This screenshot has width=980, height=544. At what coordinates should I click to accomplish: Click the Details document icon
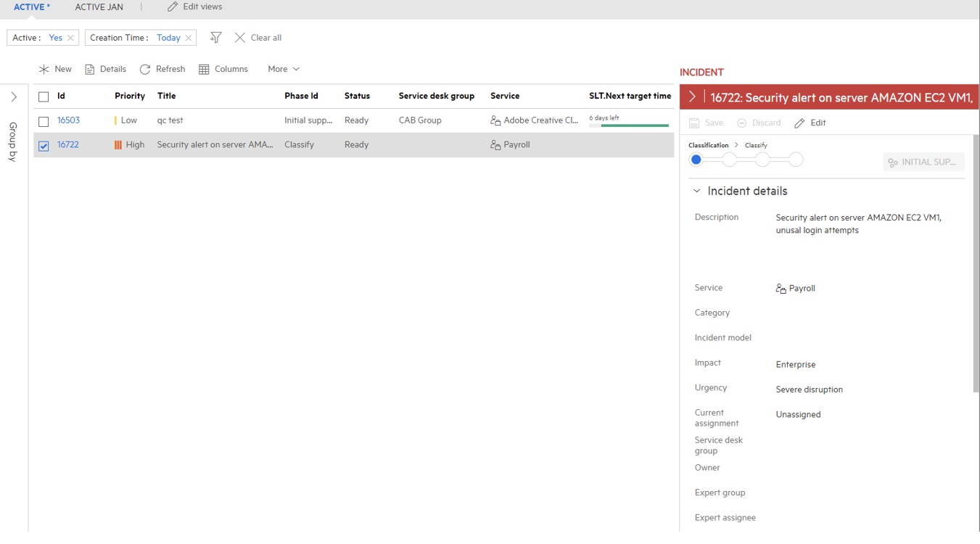click(x=88, y=69)
